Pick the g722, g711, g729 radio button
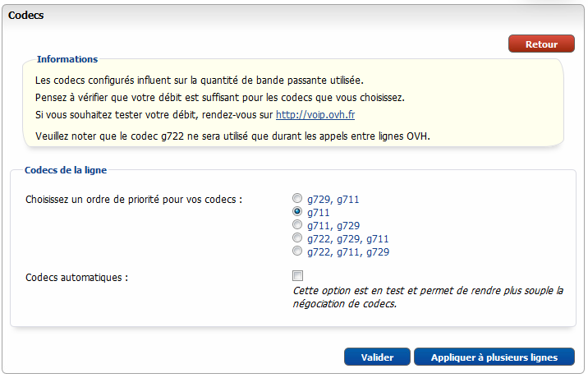588x378 pixels. 297,251
